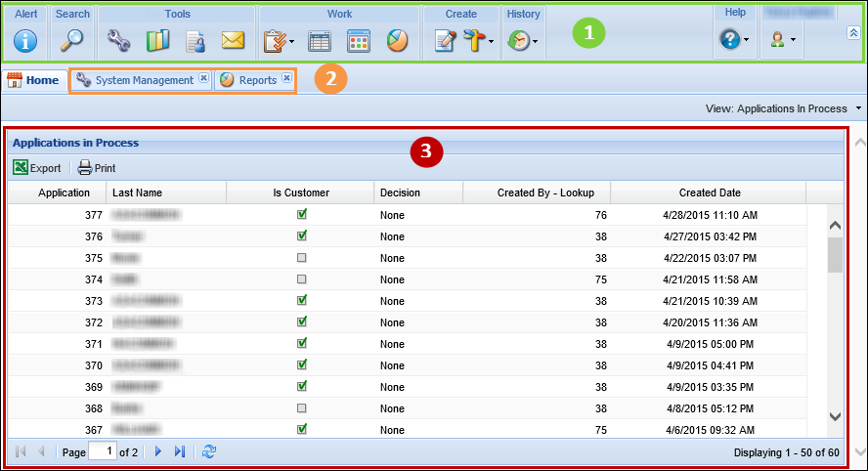The width and height of the screenshot is (868, 471).
Task: Click the History clock icon
Action: point(519,40)
